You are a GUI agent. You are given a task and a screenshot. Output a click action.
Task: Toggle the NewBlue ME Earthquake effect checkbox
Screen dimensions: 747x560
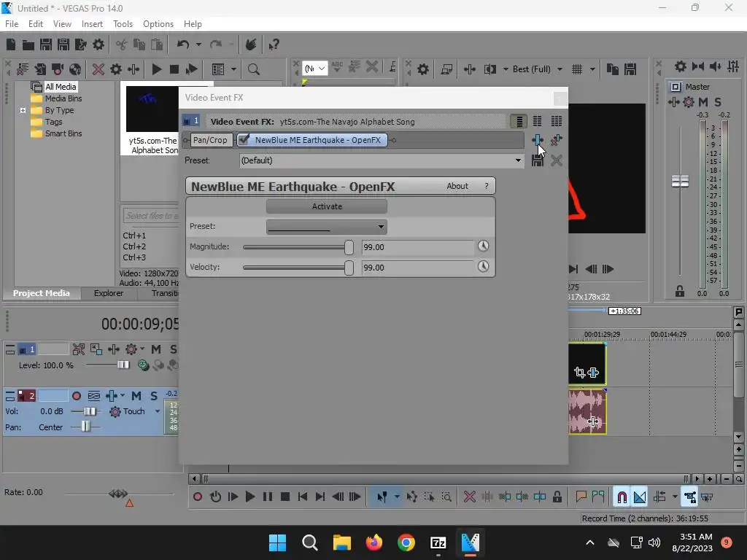(x=244, y=140)
